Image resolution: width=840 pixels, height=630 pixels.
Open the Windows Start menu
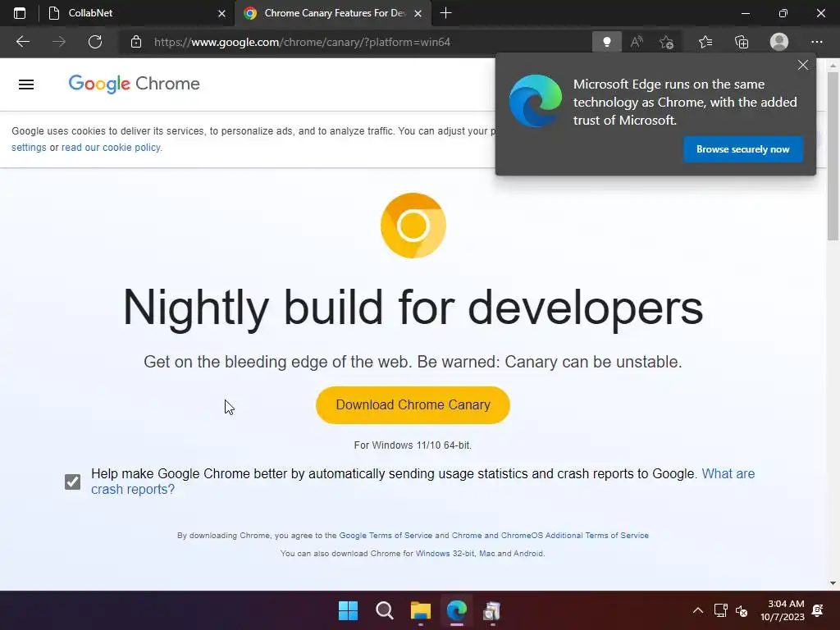click(348, 610)
